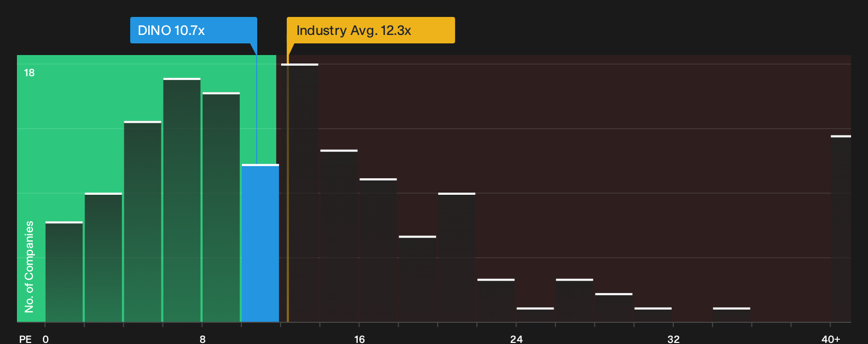Select the blue DINO histogram bar
Viewport: 868px width, 344px height.
coord(260,243)
